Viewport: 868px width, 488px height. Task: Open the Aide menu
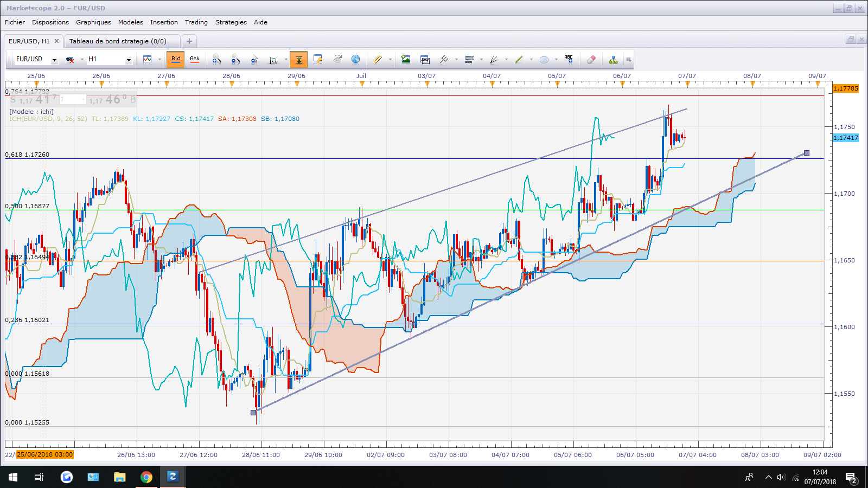point(260,22)
